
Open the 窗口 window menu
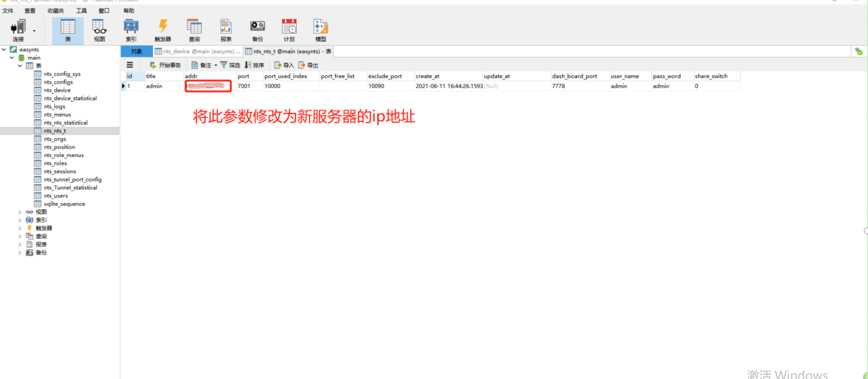(104, 11)
